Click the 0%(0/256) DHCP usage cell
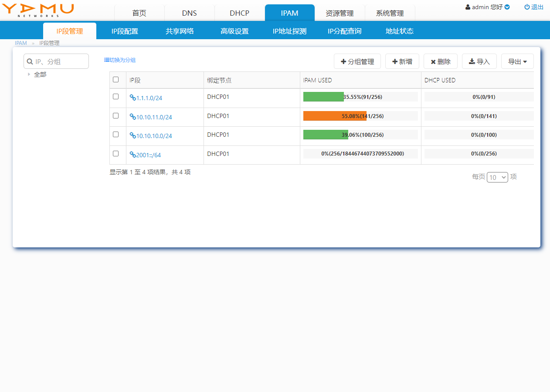 (479, 154)
